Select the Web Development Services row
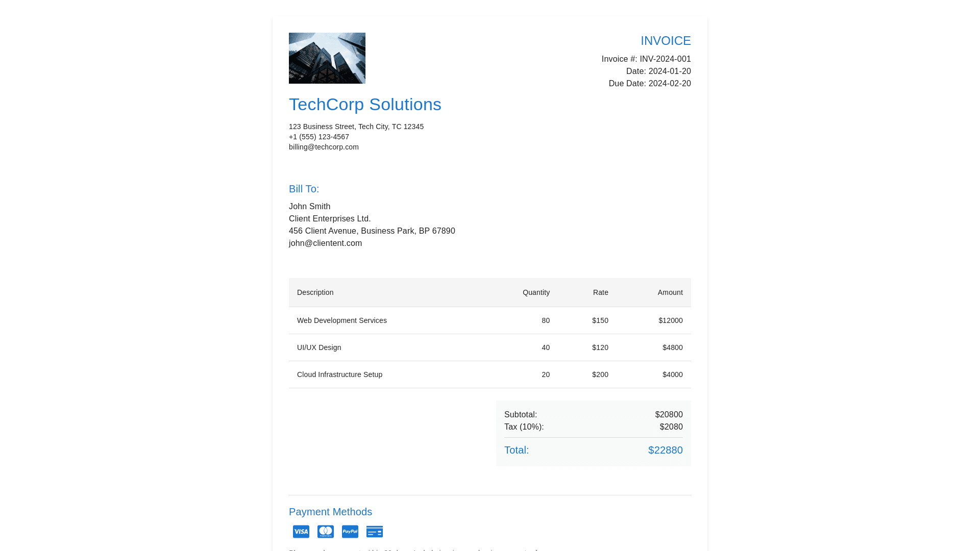The height and width of the screenshot is (551, 980). [341, 320]
